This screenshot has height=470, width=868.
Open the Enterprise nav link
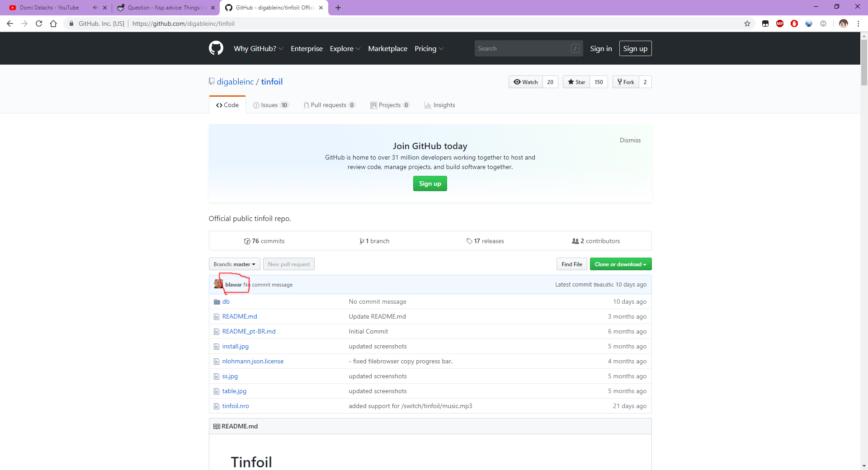tap(307, 48)
